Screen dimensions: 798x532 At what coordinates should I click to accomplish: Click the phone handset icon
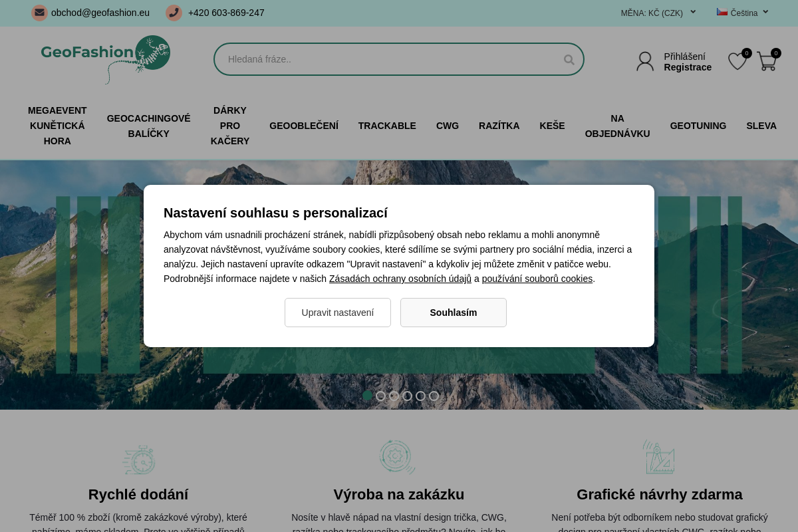174,13
